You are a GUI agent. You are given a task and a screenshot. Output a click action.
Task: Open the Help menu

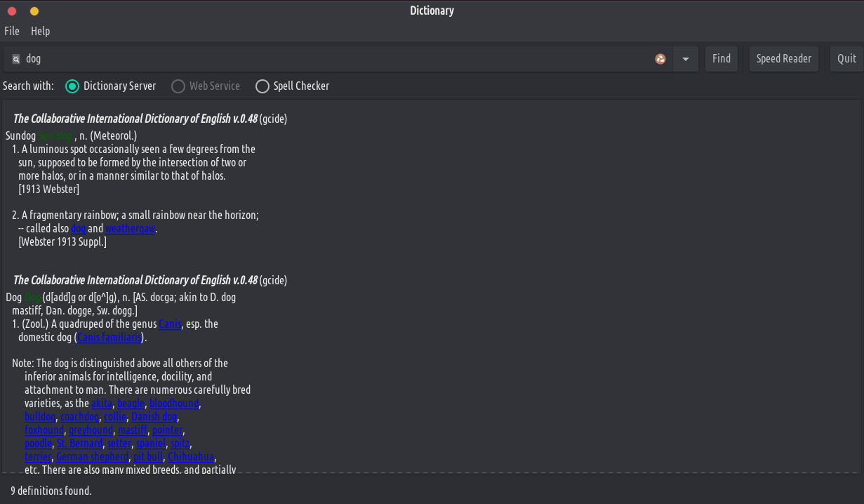point(40,31)
